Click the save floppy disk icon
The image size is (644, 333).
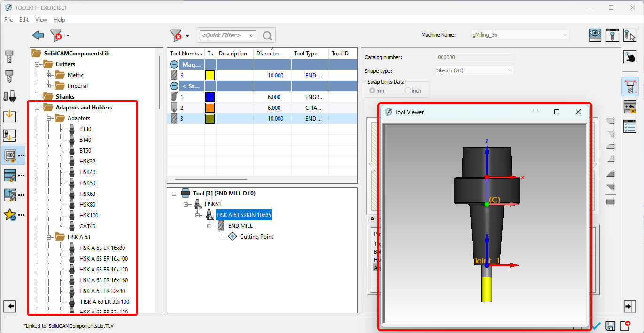[611, 326]
